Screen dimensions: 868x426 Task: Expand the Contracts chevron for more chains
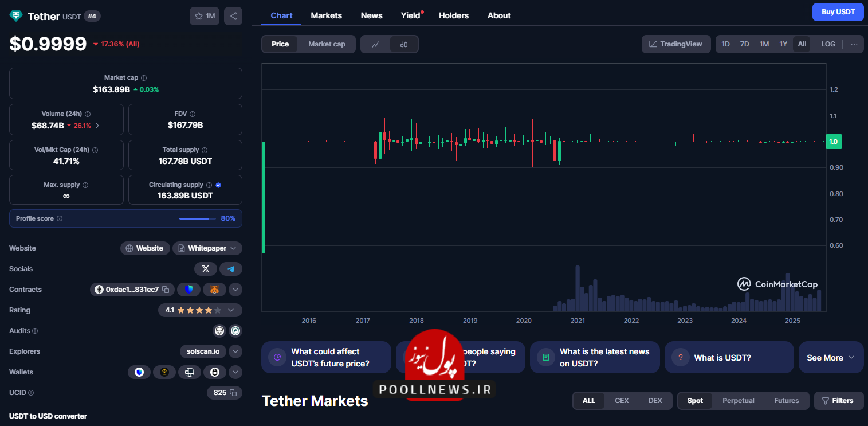pos(235,290)
